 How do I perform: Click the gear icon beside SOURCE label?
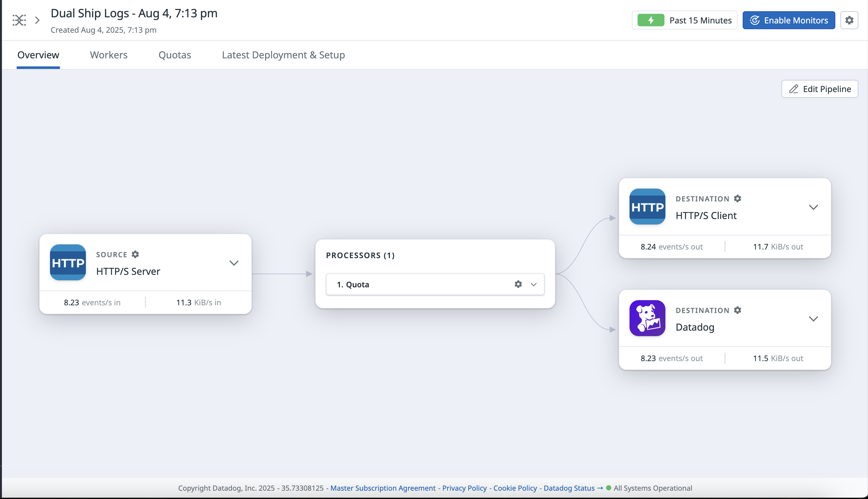click(x=135, y=254)
